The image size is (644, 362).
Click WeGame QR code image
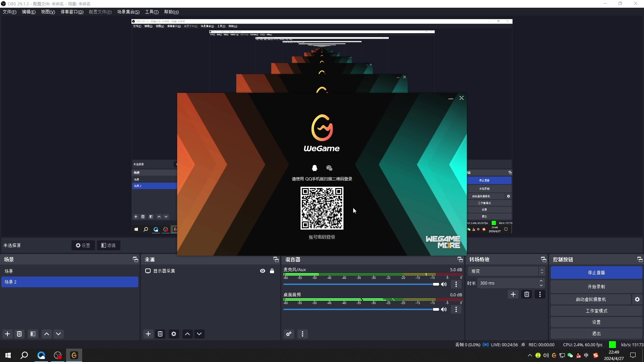tap(322, 208)
